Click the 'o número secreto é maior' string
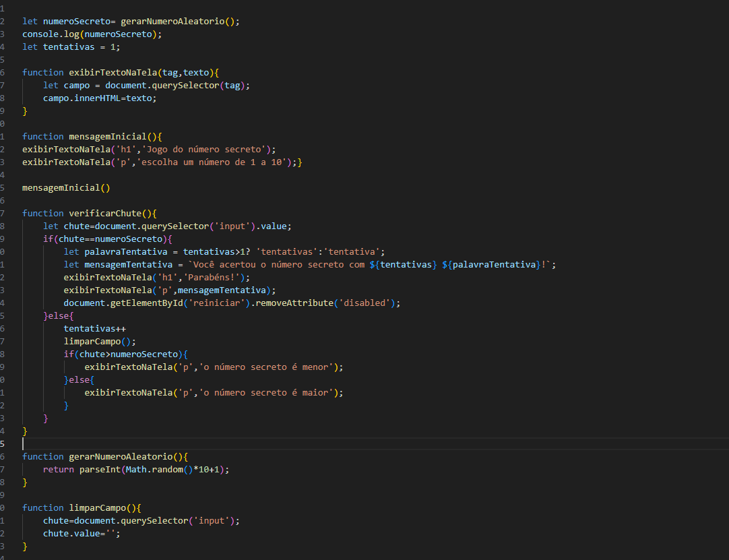 (x=266, y=393)
